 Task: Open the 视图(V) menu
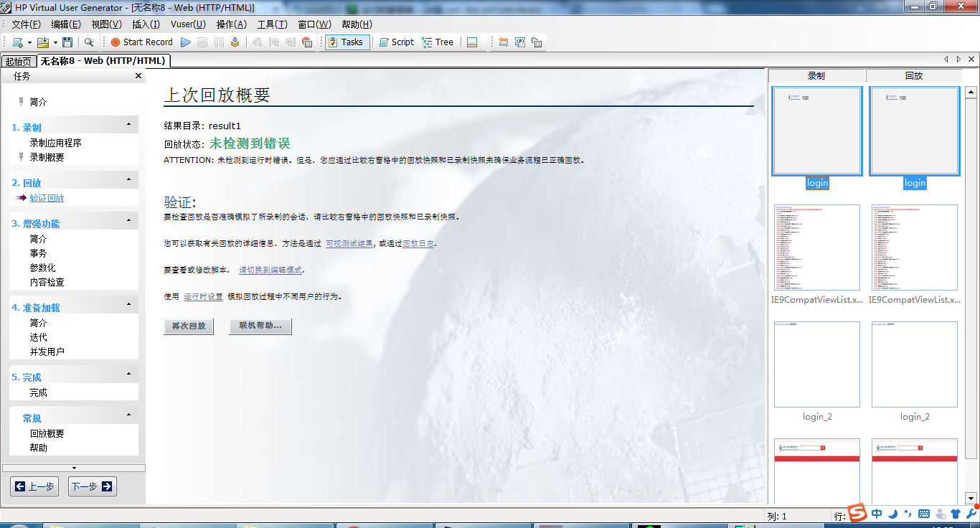[107, 24]
